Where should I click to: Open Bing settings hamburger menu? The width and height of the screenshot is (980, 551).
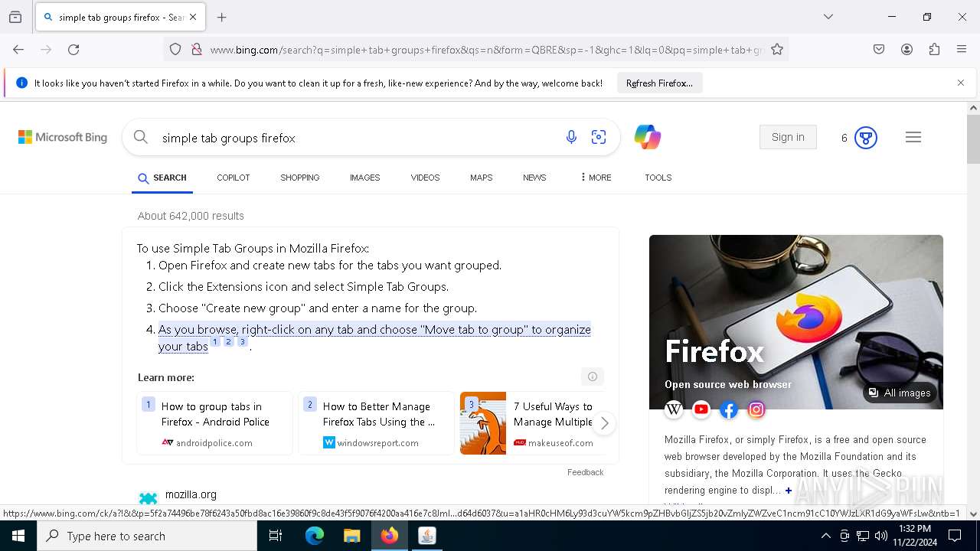pos(913,137)
